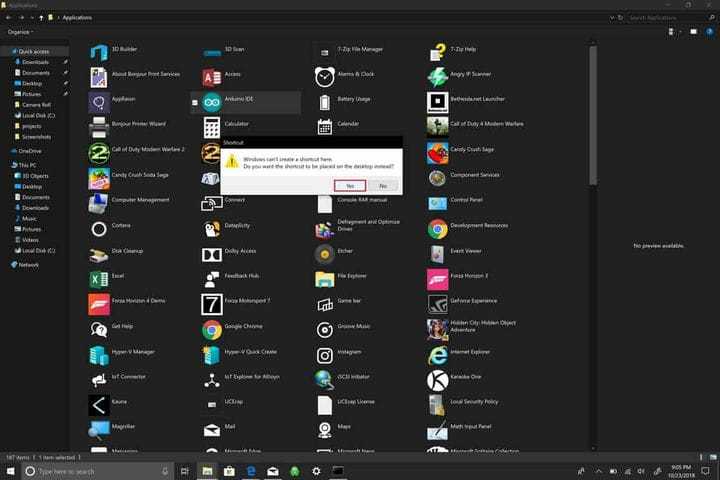The width and height of the screenshot is (720, 480).
Task: Select Quick access in navigation pane
Action: 33,51
